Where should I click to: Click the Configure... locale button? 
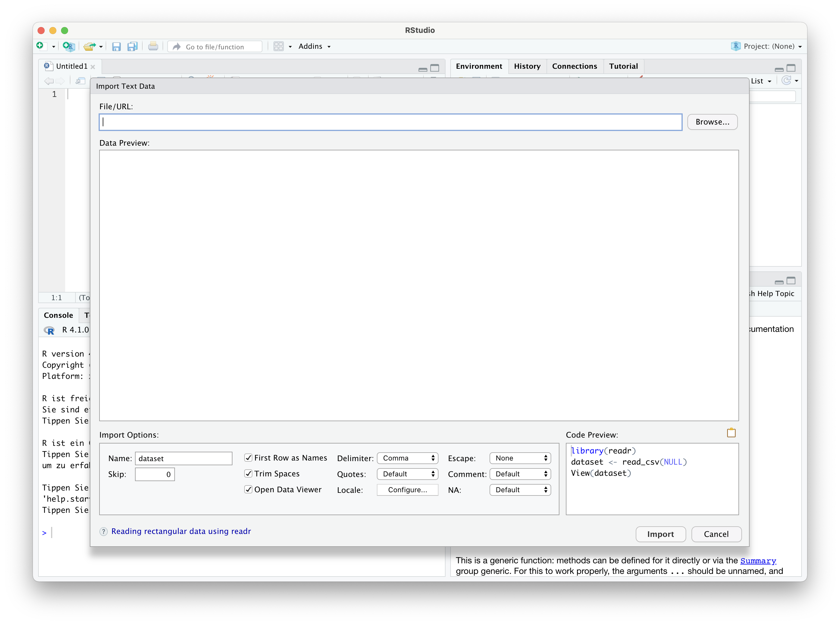pyautogui.click(x=407, y=490)
